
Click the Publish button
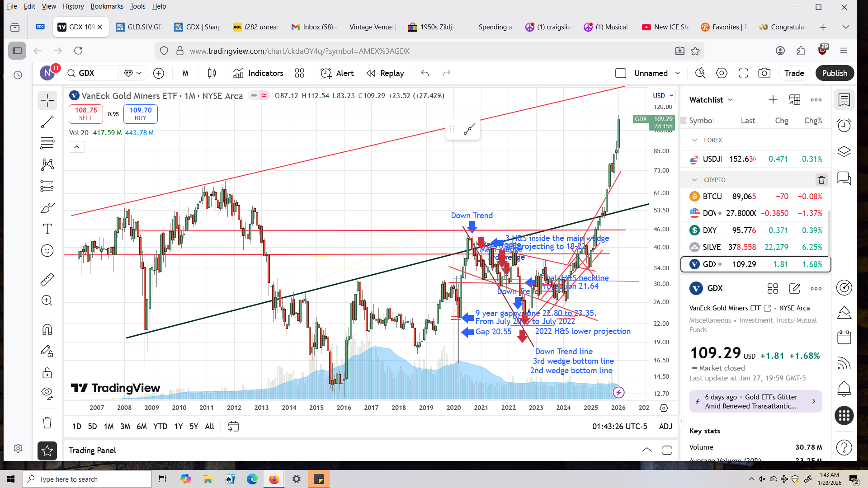[x=834, y=73]
